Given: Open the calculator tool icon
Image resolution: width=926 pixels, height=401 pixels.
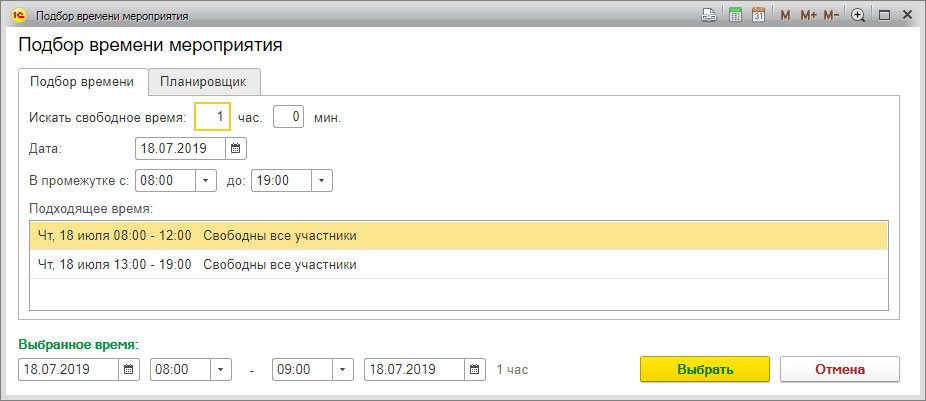Looking at the screenshot, I should pyautogui.click(x=735, y=16).
